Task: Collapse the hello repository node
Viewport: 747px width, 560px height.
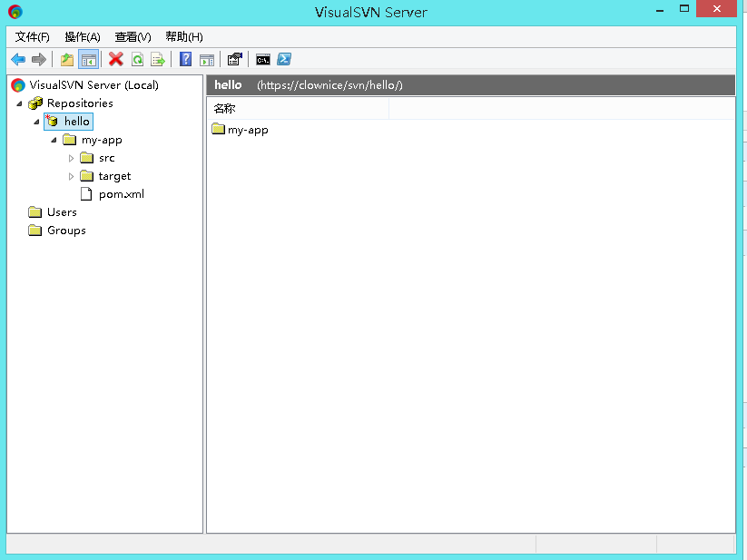Action: coord(36,121)
